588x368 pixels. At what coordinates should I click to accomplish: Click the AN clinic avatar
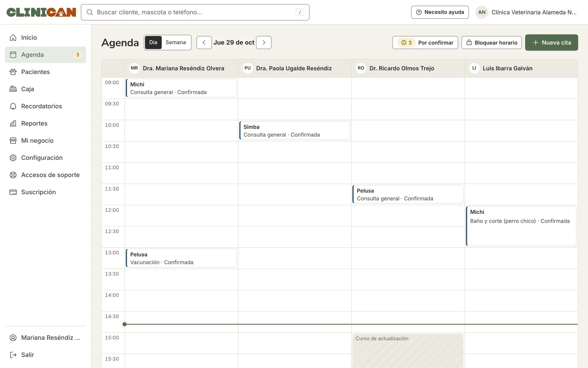(482, 12)
